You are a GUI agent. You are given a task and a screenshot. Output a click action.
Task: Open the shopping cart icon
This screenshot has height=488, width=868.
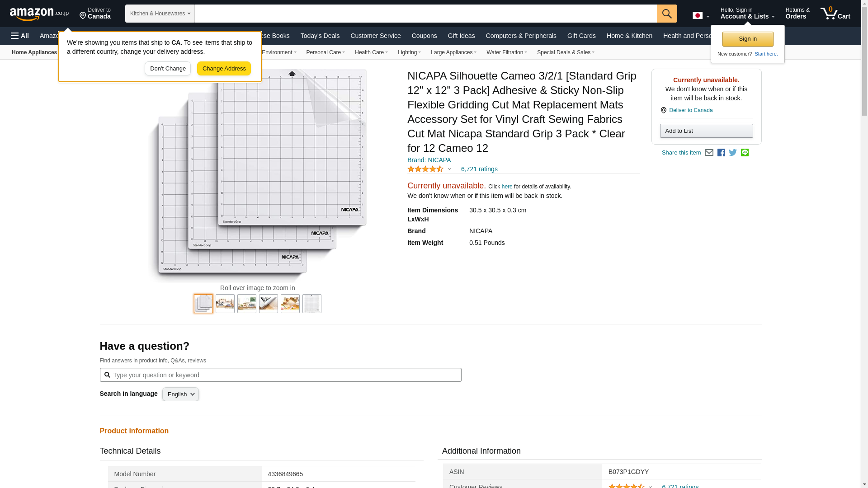[x=835, y=14]
